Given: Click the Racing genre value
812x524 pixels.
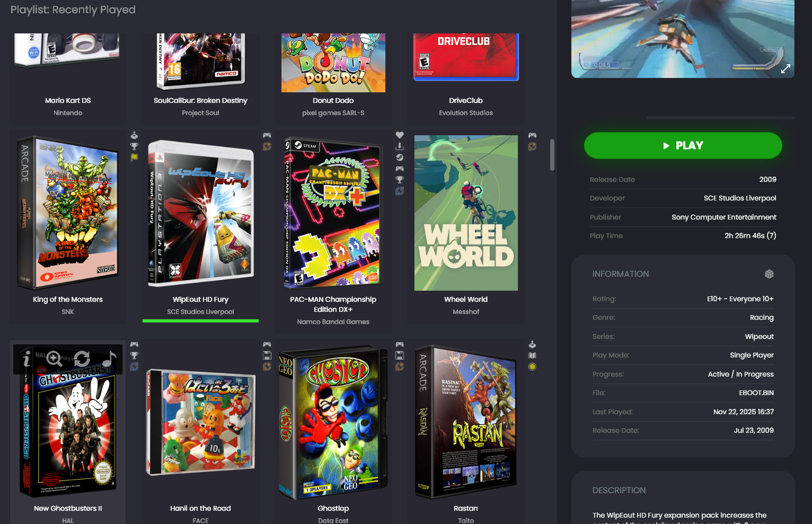Looking at the screenshot, I should tap(762, 318).
